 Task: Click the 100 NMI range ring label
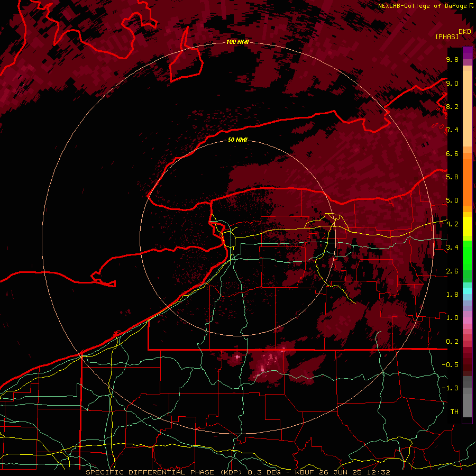point(237,42)
